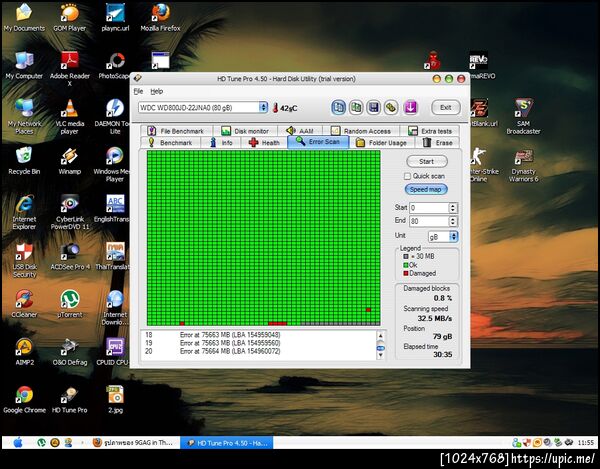Click the error log scrollbar up arrow
The width and height of the screenshot is (600, 469).
point(380,335)
